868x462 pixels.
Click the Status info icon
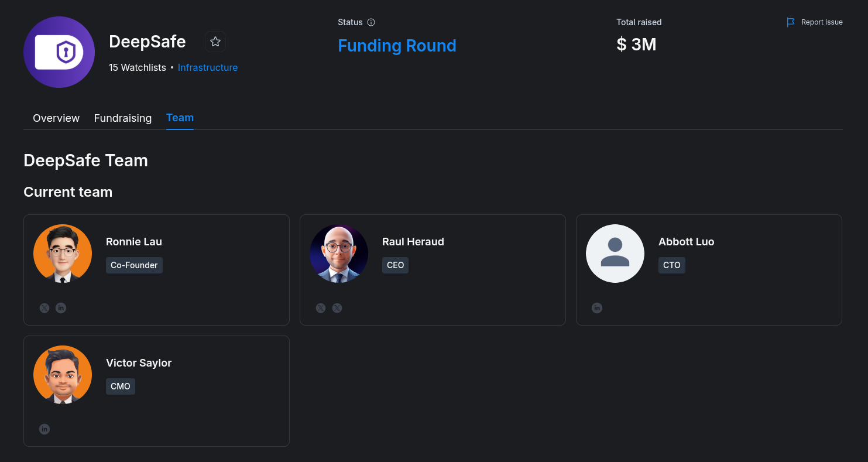(371, 22)
